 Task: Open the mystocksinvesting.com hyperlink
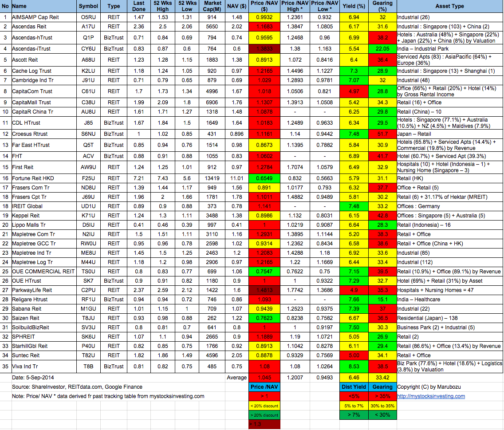click(431, 396)
